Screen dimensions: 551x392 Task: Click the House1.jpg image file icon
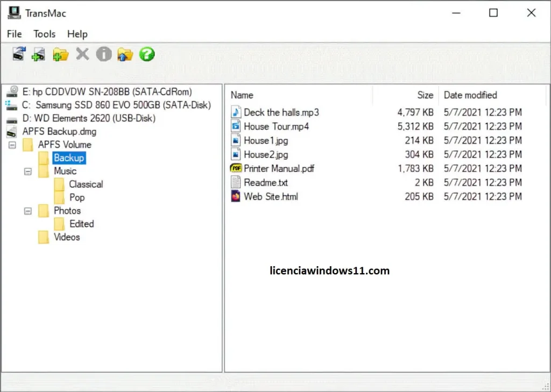[x=236, y=140]
